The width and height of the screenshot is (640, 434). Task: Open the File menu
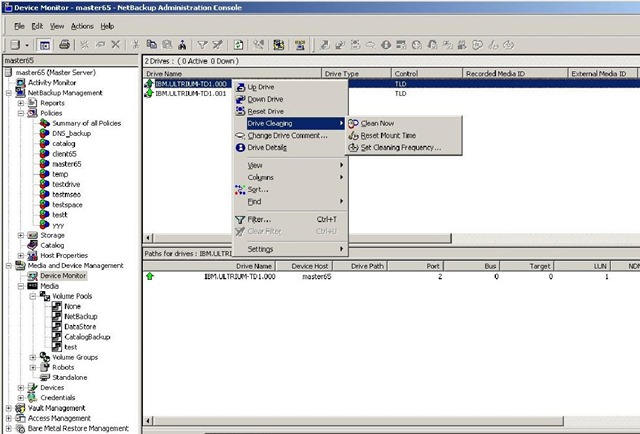19,26
